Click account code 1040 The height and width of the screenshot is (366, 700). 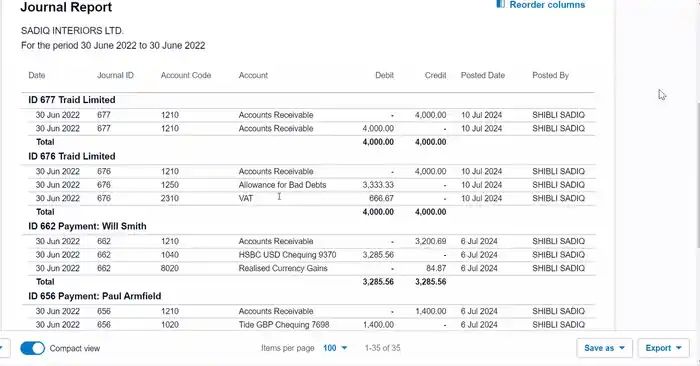coord(170,255)
